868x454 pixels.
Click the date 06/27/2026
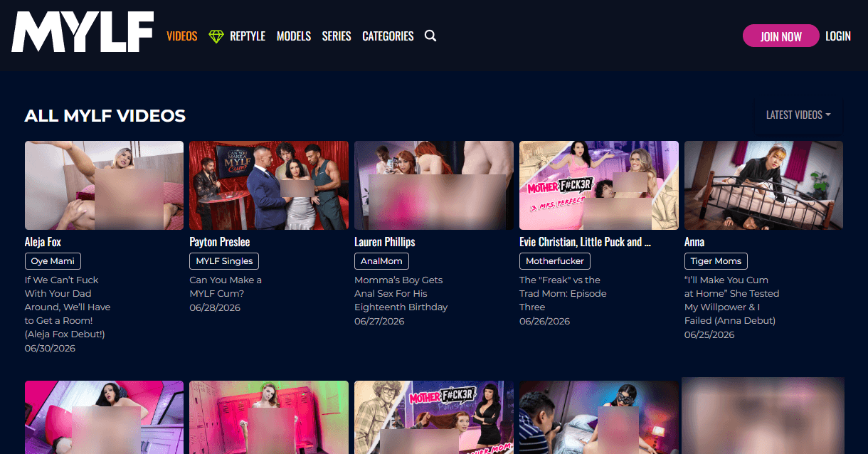(x=379, y=322)
